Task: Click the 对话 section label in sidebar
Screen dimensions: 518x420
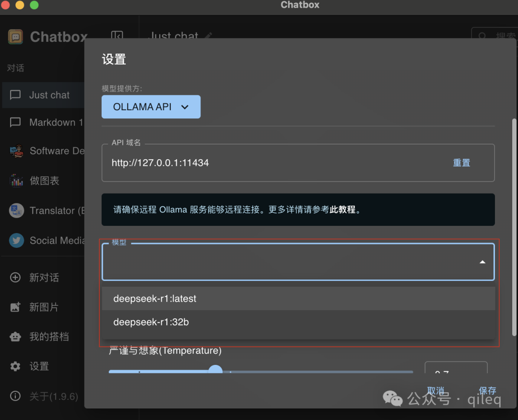Action: pos(15,68)
